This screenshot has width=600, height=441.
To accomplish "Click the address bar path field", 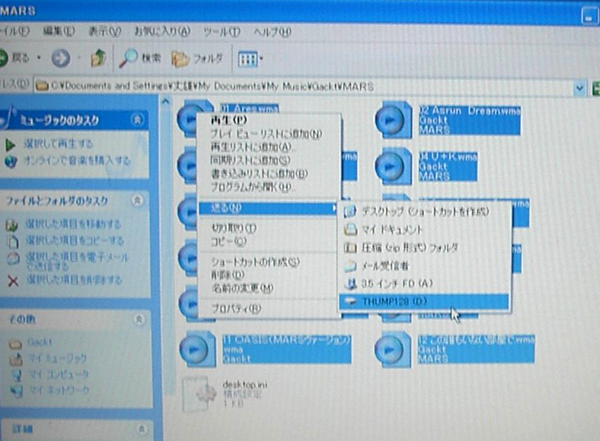I will click(304, 87).
